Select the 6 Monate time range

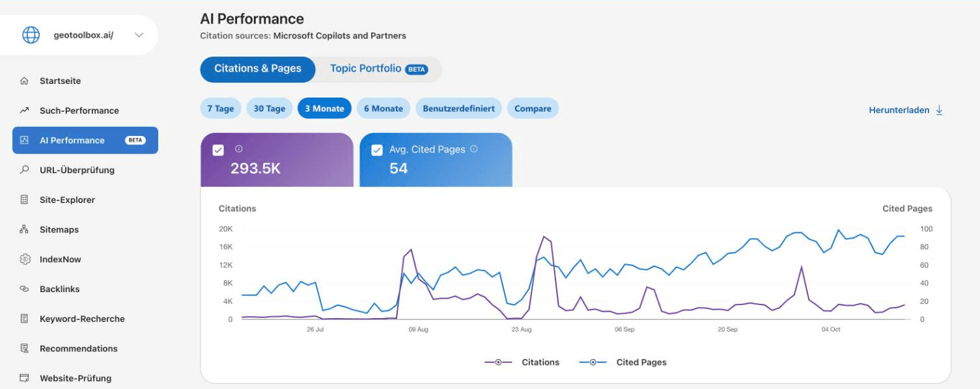pyautogui.click(x=384, y=109)
